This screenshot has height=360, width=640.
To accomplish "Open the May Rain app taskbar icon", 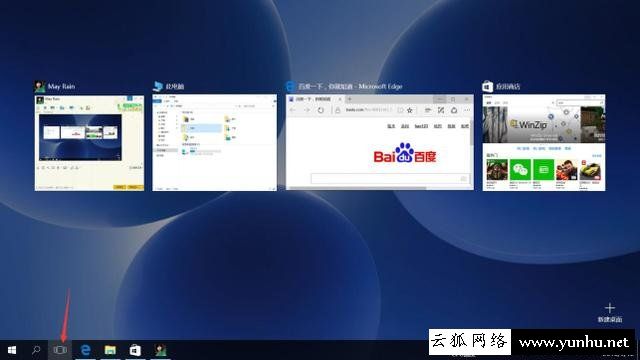I will (160, 350).
